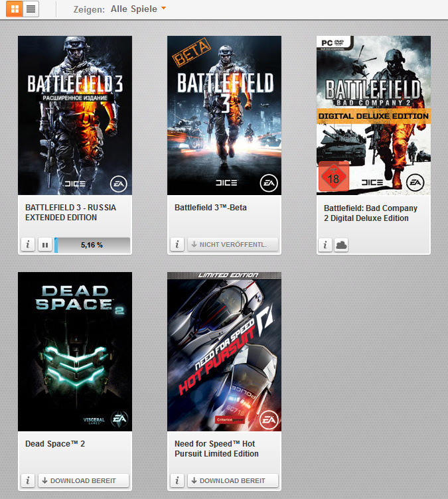The width and height of the screenshot is (448, 499).
Task: Select the Battlefield 3 Beta cover art
Action: (224, 115)
